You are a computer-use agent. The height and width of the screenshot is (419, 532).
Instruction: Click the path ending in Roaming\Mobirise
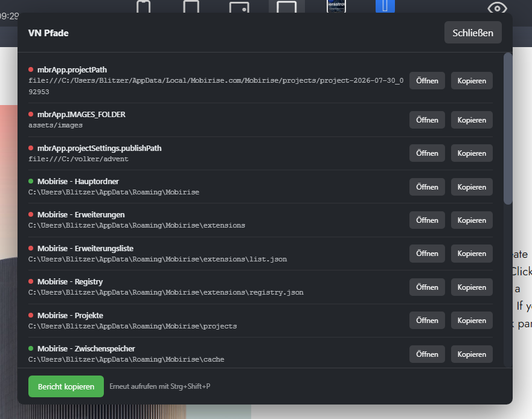click(x=114, y=192)
